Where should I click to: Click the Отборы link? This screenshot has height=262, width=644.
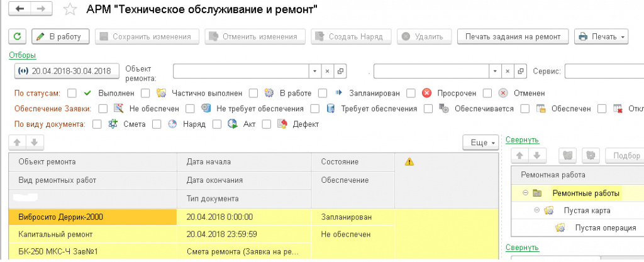click(x=22, y=55)
